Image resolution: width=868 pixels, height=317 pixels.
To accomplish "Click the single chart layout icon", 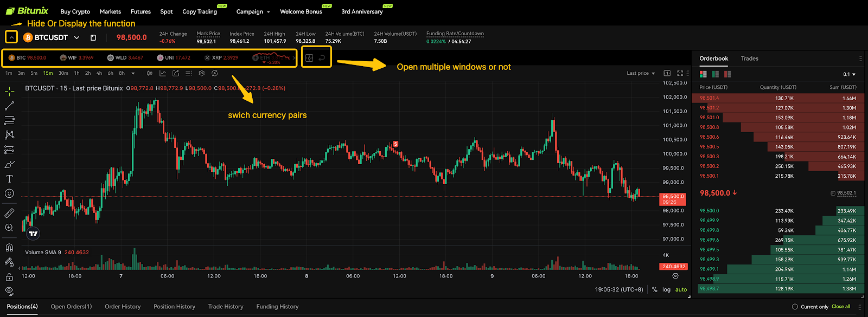I will point(667,73).
